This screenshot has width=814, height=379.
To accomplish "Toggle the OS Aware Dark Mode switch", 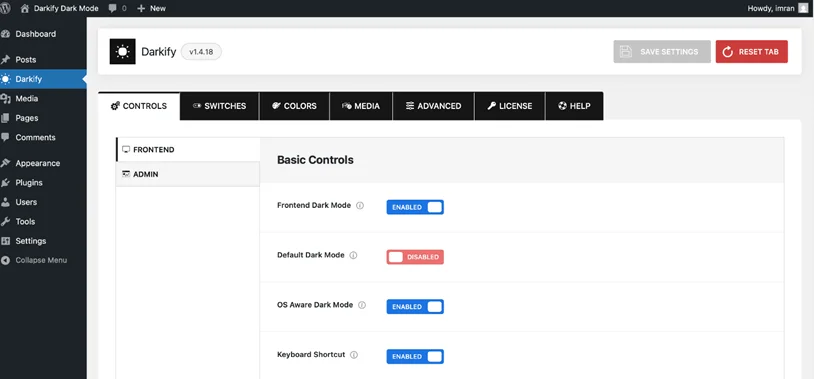I will [x=415, y=307].
